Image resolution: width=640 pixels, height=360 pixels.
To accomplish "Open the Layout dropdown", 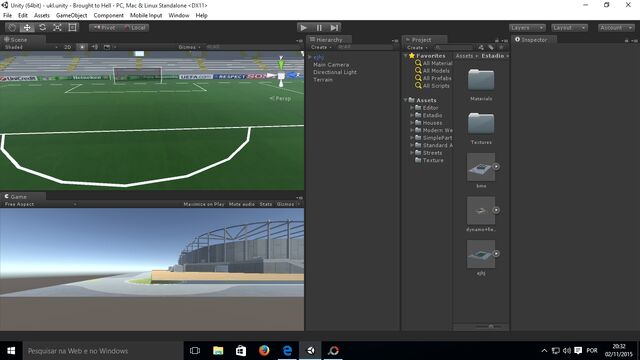I will [569, 27].
